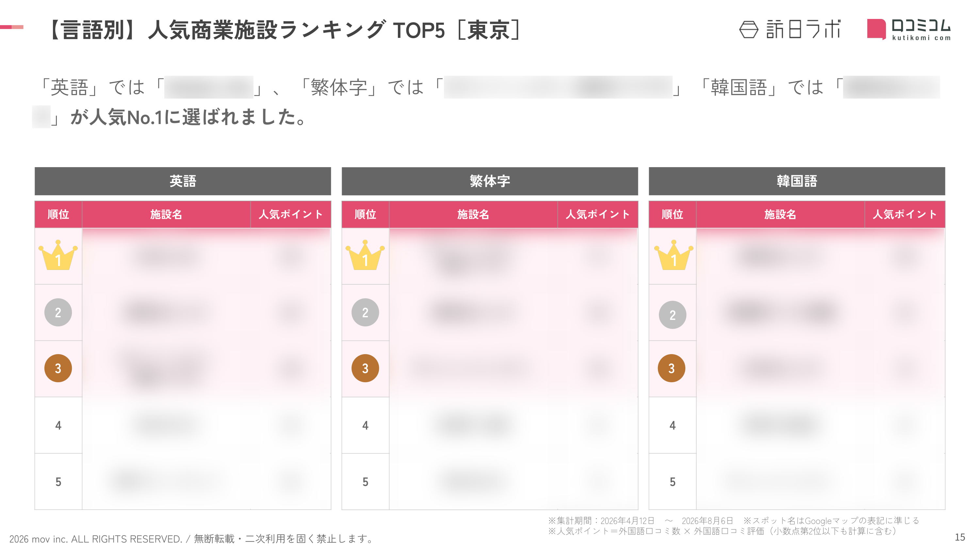This screenshot has height=551, width=980.
Task: Click 人気ポイント column header in 英語 table
Action: [x=291, y=214]
